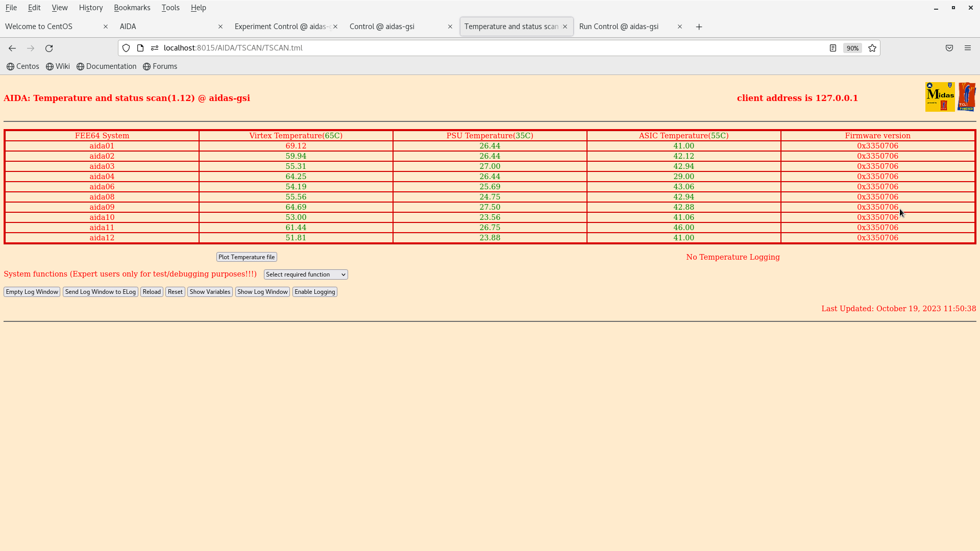Open the Select required function dropdown

pos(306,274)
